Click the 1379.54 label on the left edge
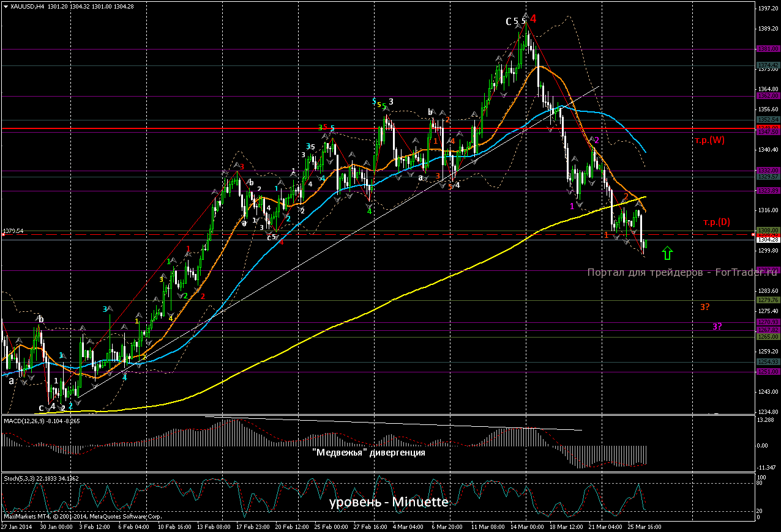Image resolution: width=781 pixels, height=532 pixels. pyautogui.click(x=13, y=231)
